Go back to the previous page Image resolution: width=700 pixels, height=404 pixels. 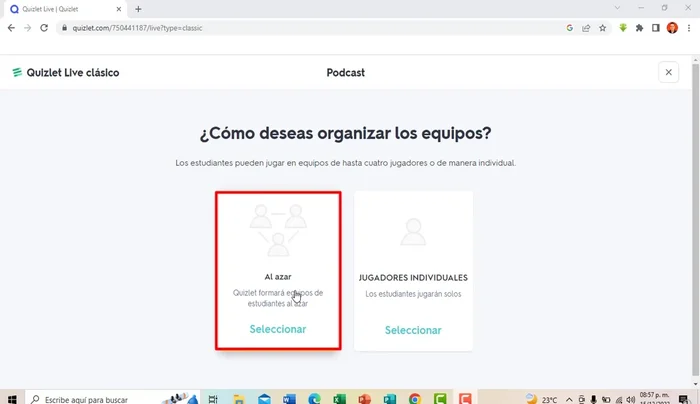tap(11, 28)
